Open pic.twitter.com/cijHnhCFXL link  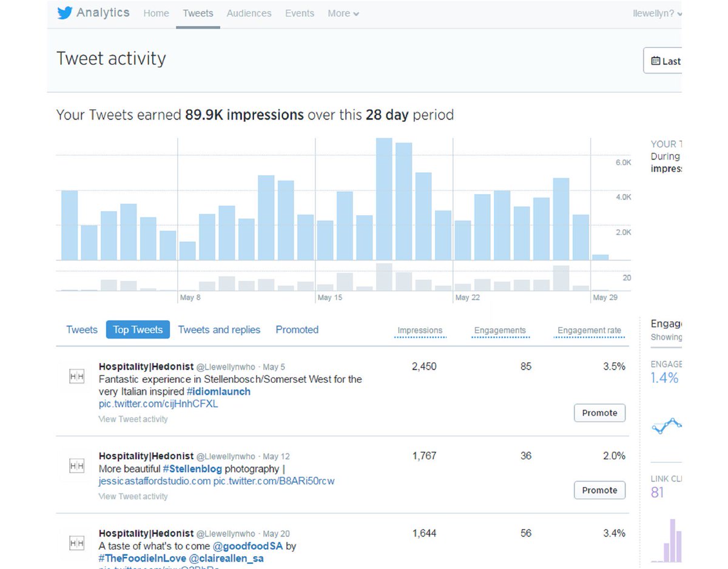point(158,404)
